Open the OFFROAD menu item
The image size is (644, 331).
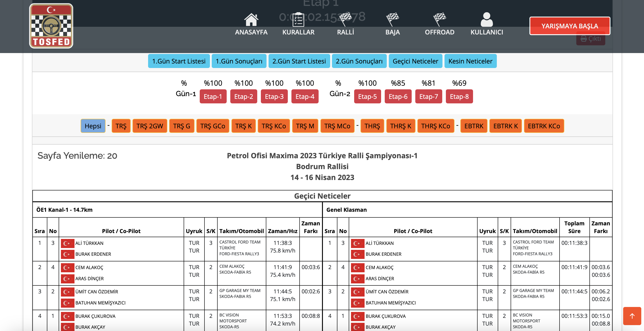(440, 32)
